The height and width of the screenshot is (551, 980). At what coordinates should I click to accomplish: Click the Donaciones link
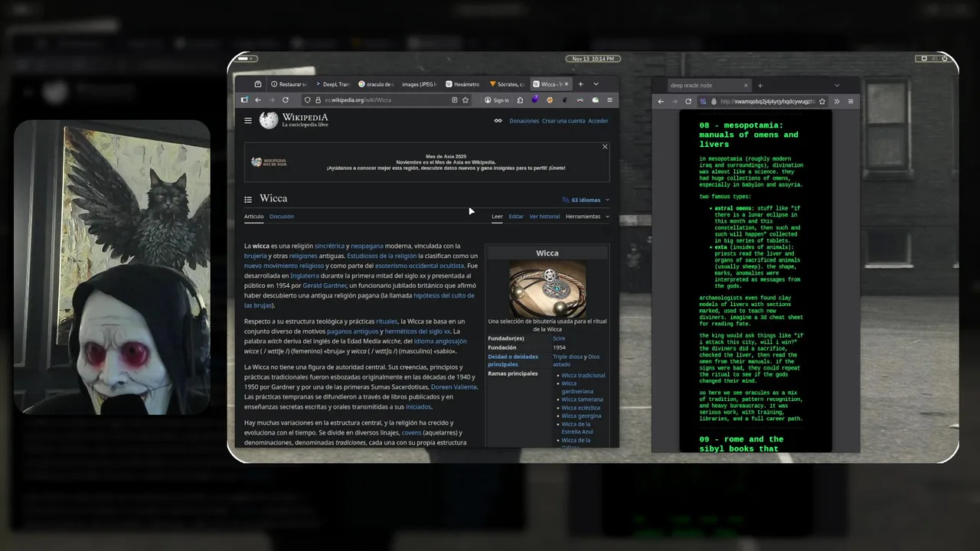524,121
